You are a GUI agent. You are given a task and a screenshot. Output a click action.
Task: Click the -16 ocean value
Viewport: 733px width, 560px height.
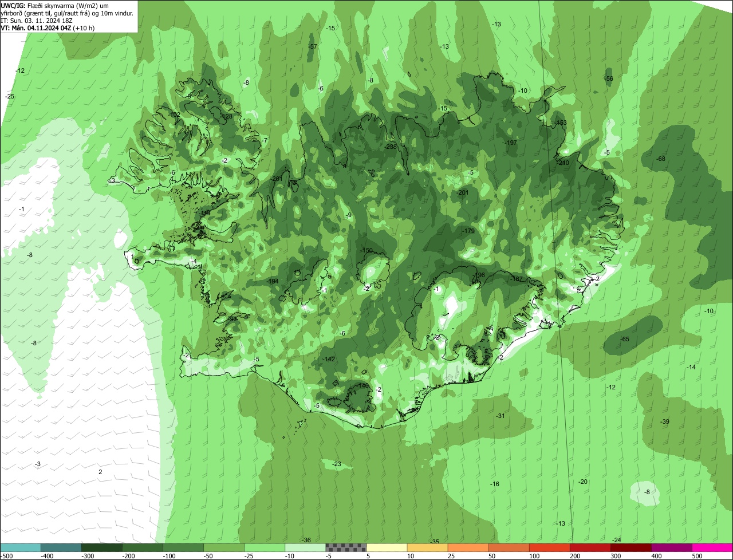[x=495, y=484]
